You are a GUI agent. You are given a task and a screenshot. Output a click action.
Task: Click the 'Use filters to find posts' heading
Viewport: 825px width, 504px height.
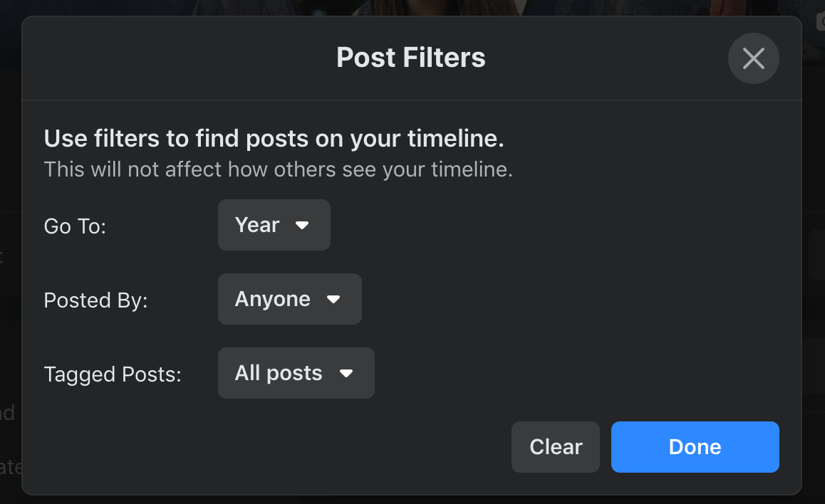pos(274,139)
